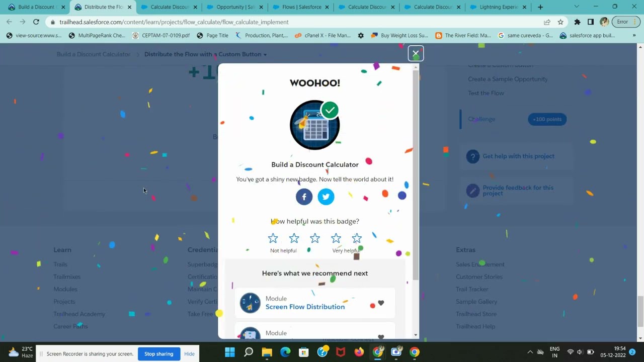Show hidden system tray icons
Screen dimensions: 644x362
coord(530,352)
